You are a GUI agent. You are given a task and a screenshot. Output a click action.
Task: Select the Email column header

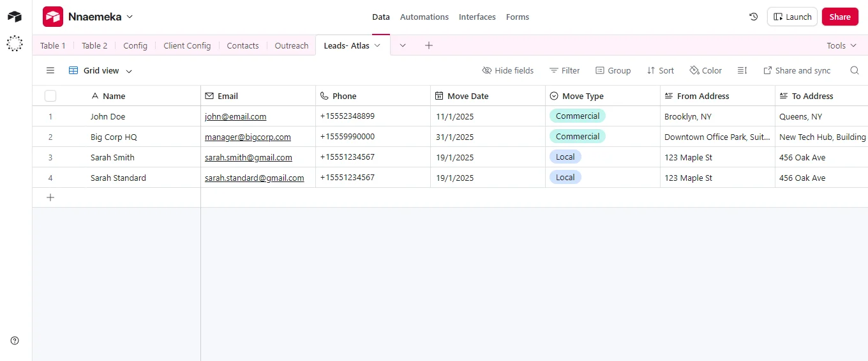coord(258,96)
